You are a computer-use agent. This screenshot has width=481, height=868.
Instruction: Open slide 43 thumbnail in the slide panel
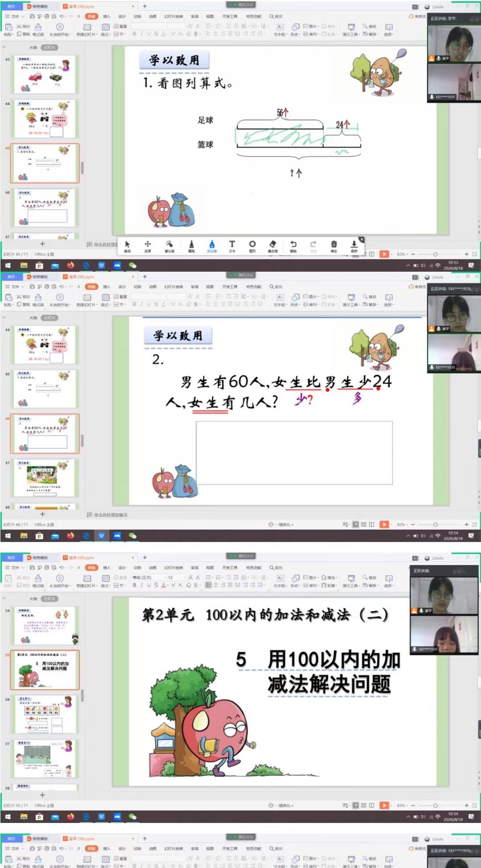click(46, 74)
